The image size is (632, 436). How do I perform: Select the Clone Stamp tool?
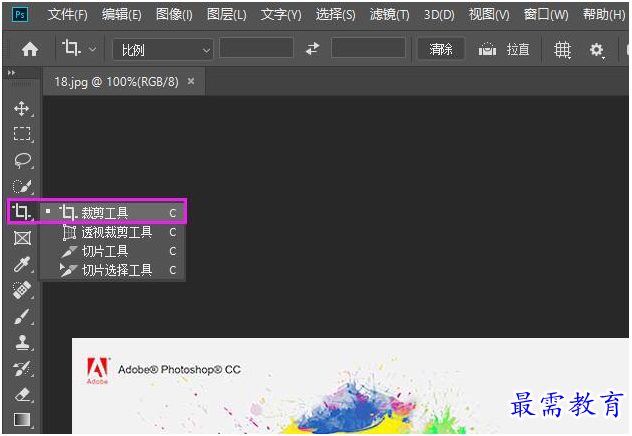[22, 343]
